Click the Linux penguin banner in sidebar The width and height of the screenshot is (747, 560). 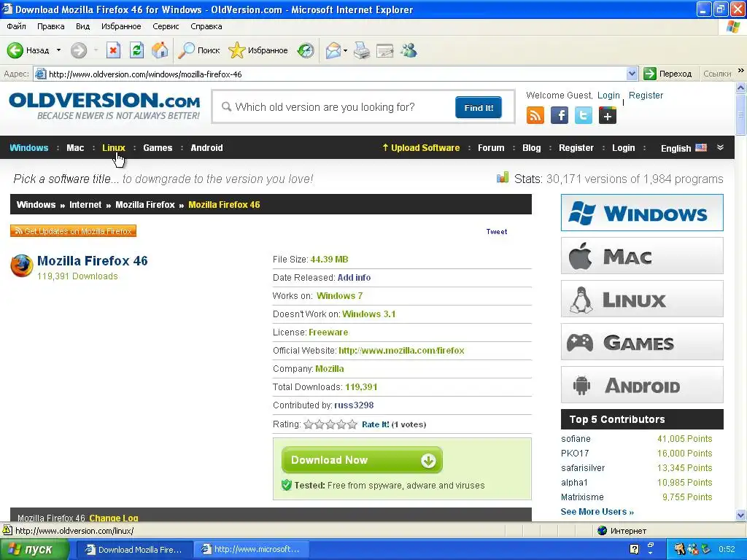coord(642,299)
